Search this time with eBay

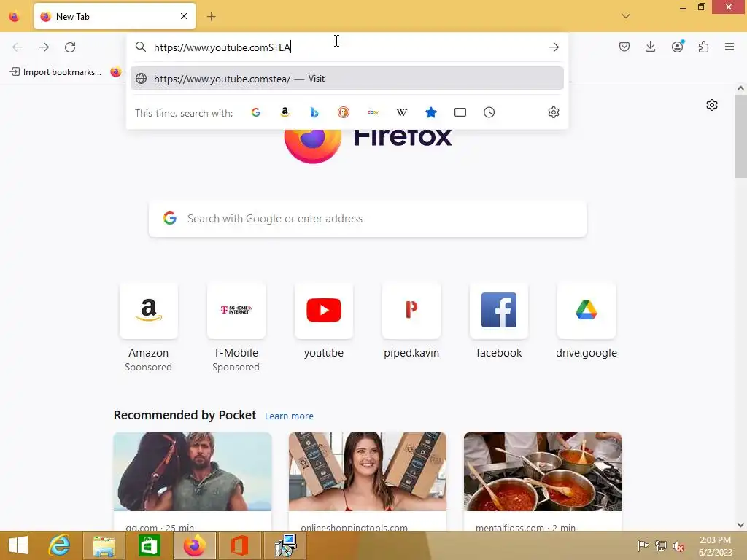pos(373,112)
